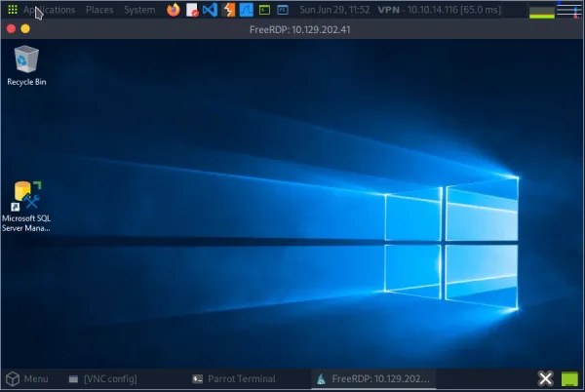This screenshot has height=392, width=585.
Task: Open the Burp Suite lightning launcher
Action: tap(228, 10)
